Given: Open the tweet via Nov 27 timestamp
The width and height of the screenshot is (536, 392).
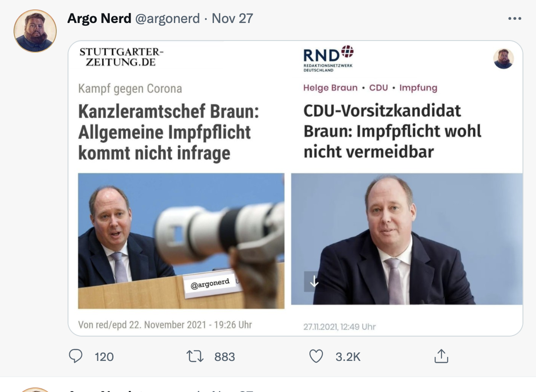Looking at the screenshot, I should point(232,18).
